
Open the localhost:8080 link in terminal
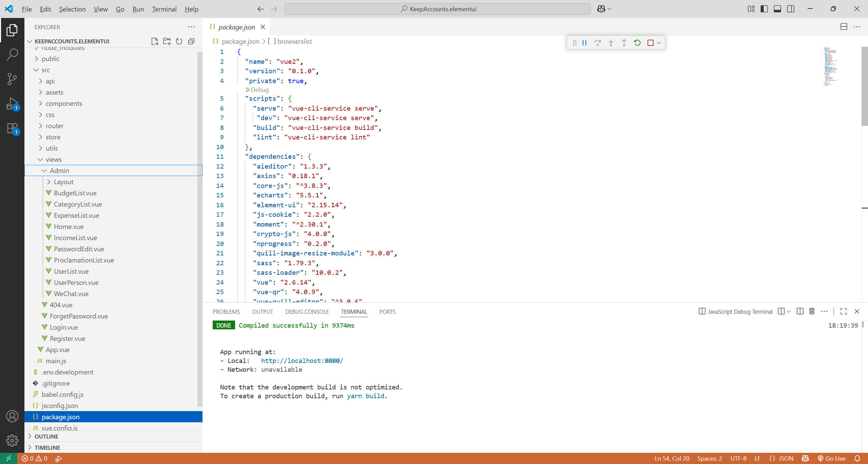pos(302,361)
